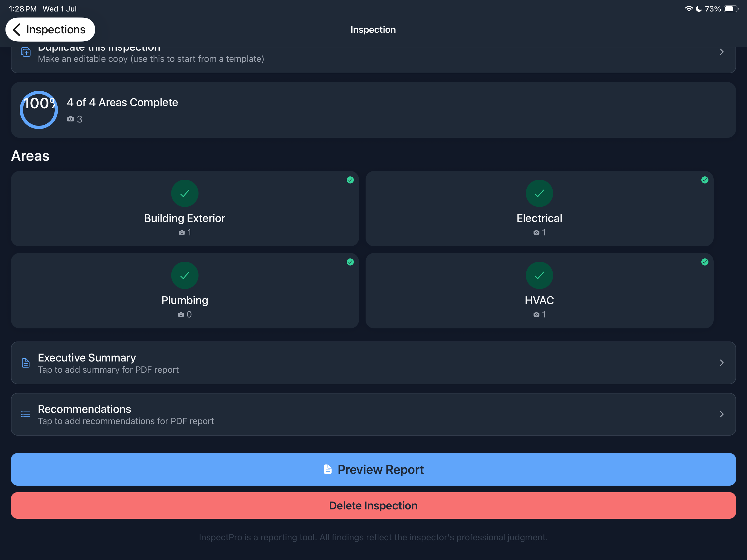Tap the battery indicator icon
Screen dimensions: 747x560
(731, 9)
